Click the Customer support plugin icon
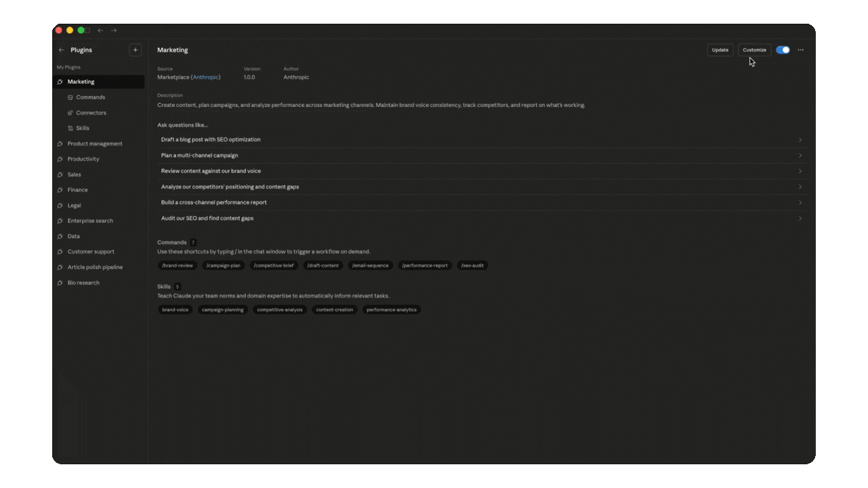The height and width of the screenshot is (488, 868). tap(60, 251)
